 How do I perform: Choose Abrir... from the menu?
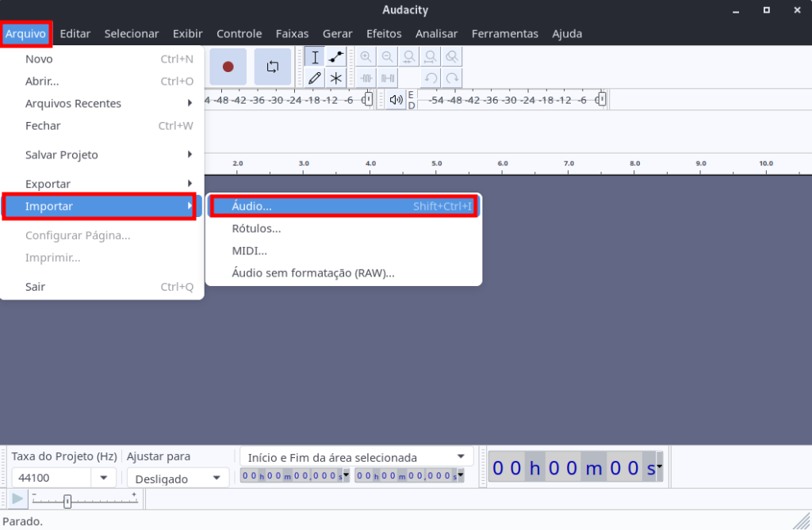pyautogui.click(x=102, y=82)
